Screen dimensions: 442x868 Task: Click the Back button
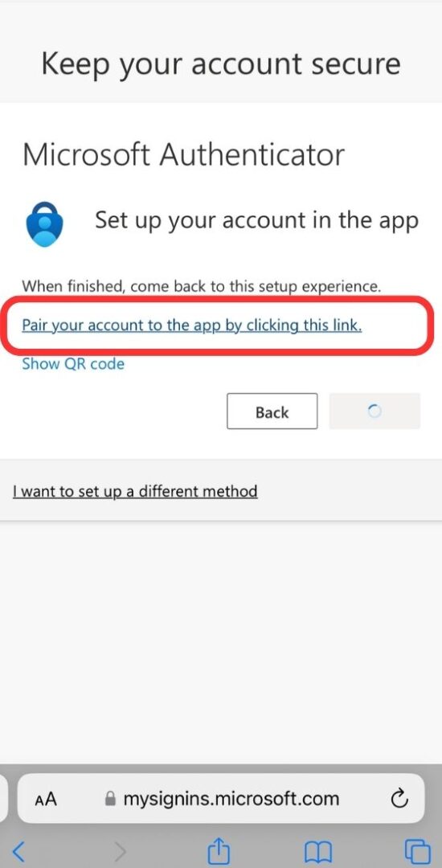272,411
